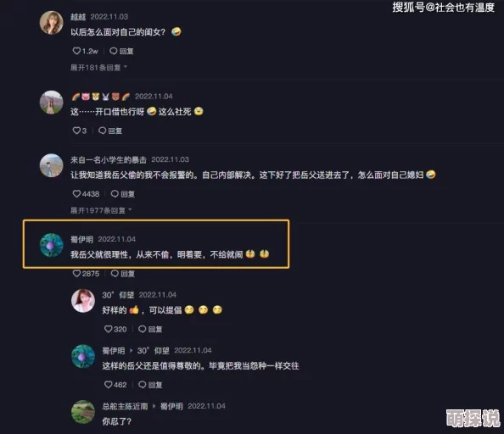Open 30° 仰望's avatar picture
504x434 pixels.
(x=83, y=301)
